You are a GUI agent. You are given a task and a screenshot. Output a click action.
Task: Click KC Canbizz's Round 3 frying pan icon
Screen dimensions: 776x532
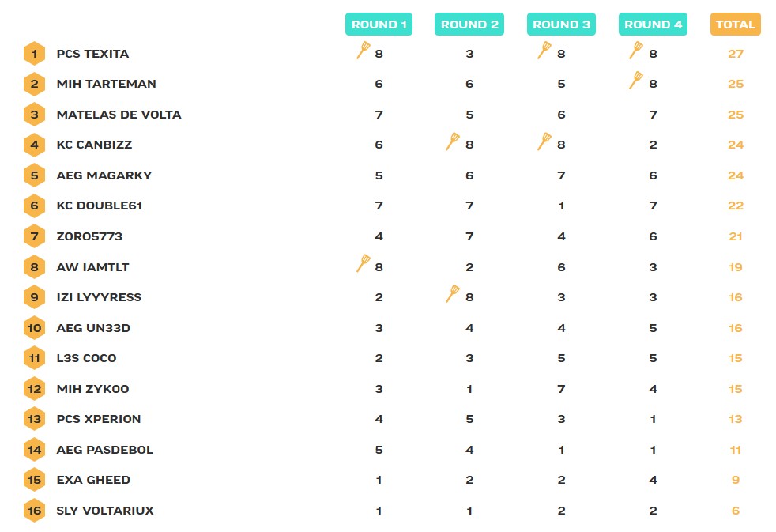pyautogui.click(x=544, y=142)
